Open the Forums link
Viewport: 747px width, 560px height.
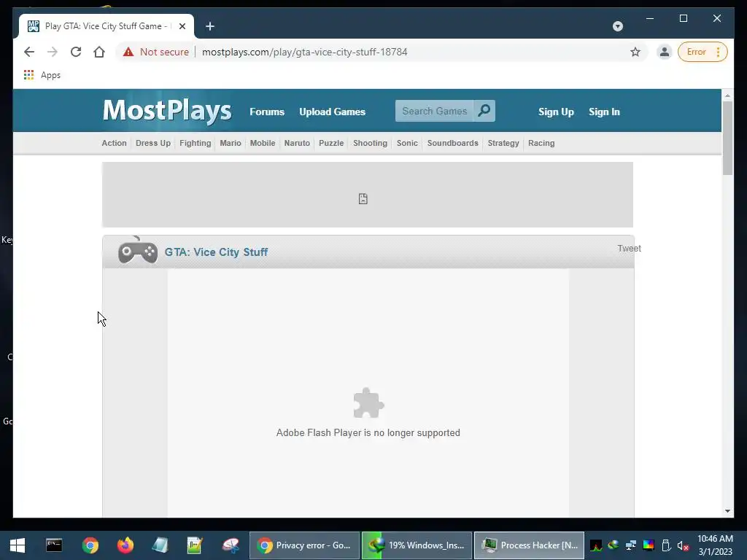click(267, 112)
